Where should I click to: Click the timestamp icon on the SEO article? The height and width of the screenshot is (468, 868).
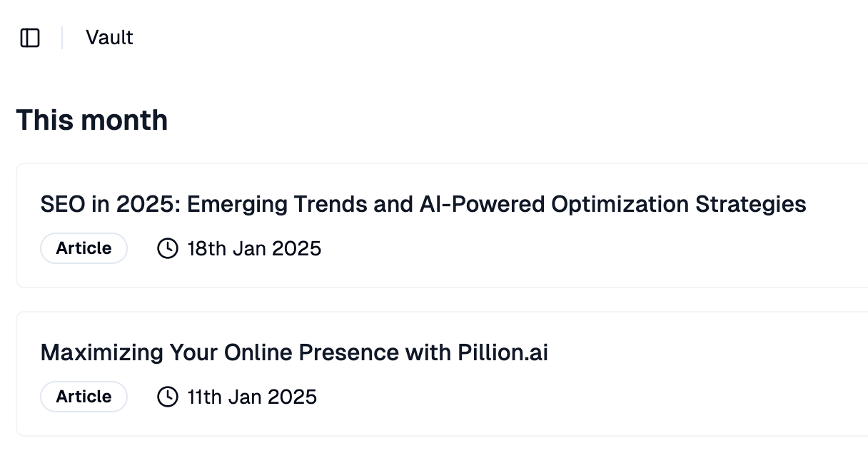pos(166,248)
